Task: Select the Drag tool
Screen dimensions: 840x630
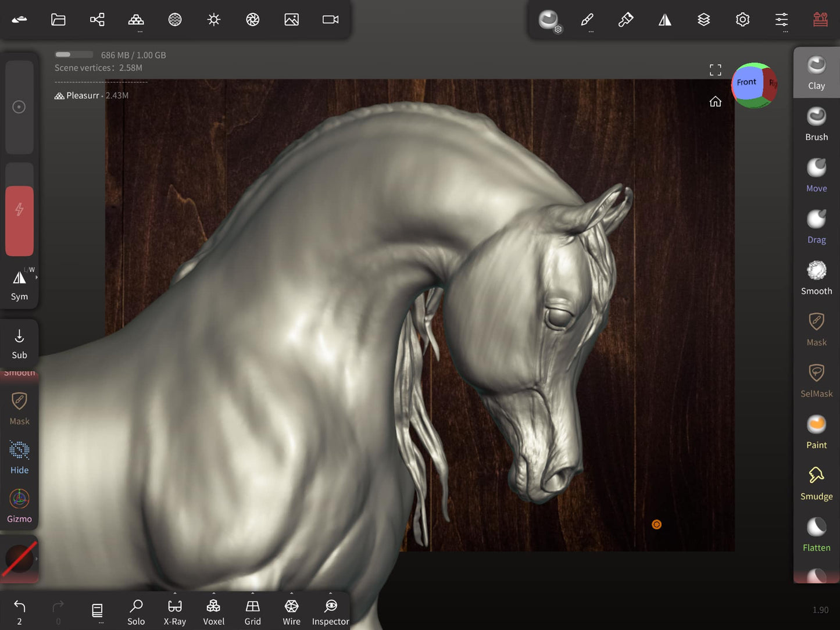Action: [817, 227]
